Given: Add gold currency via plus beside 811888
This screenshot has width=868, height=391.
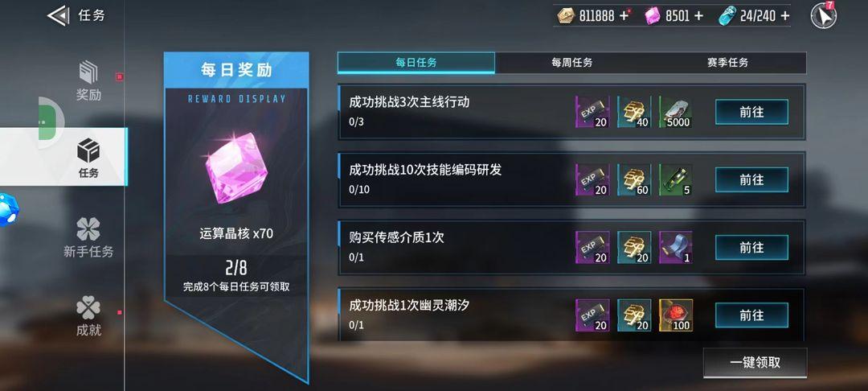Looking at the screenshot, I should click(624, 16).
